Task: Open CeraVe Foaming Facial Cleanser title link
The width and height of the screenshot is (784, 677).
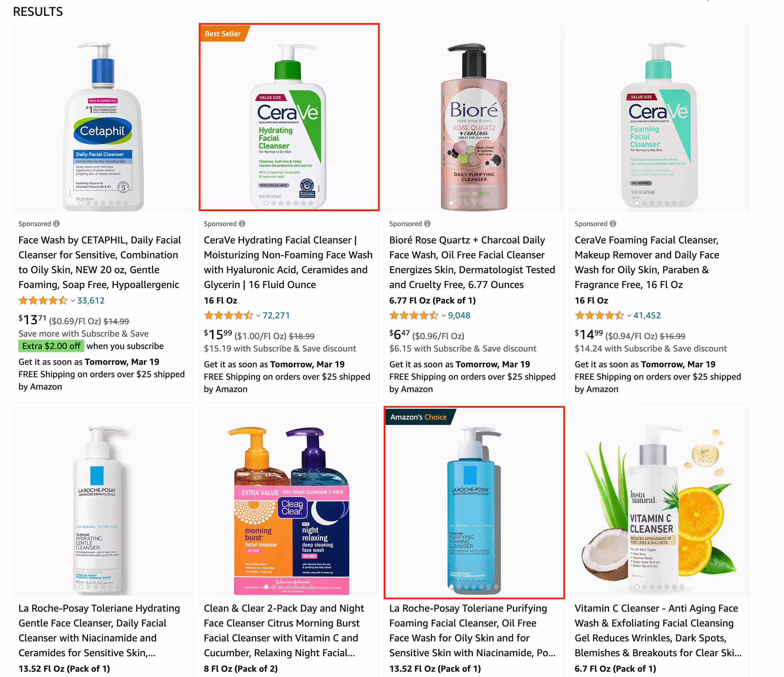Action: 647,262
